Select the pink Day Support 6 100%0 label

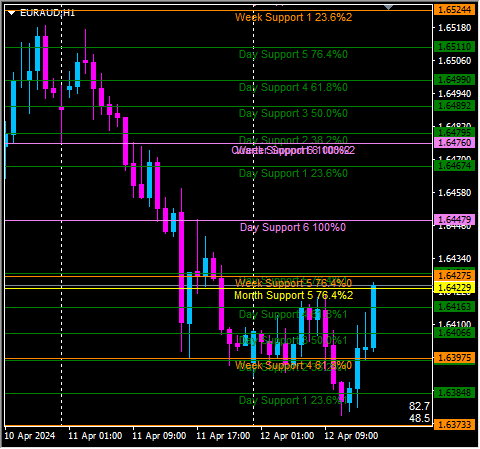(x=293, y=227)
